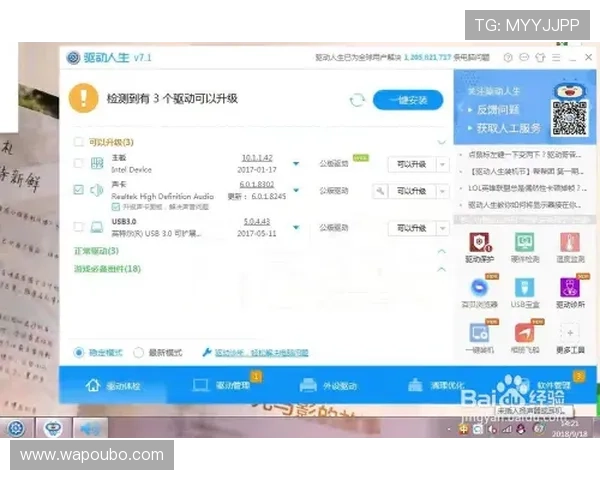Toggle the 升级声卡驱动 sub-option checkbox
600x480 pixels.
(116, 207)
